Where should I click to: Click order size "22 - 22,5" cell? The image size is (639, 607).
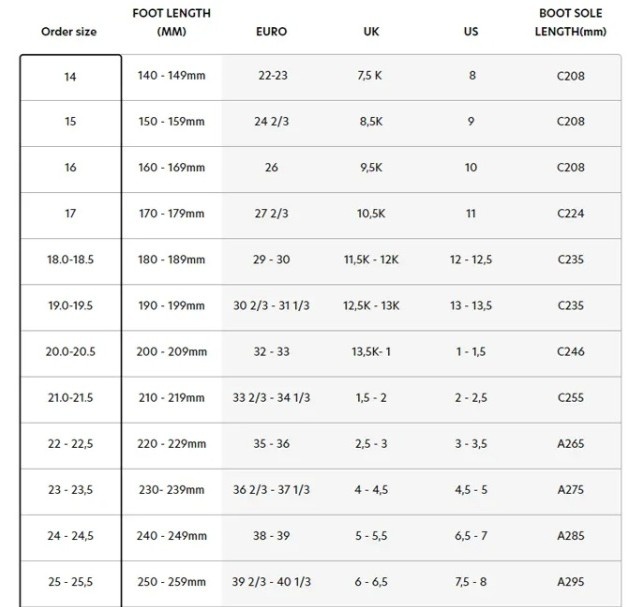click(x=70, y=444)
